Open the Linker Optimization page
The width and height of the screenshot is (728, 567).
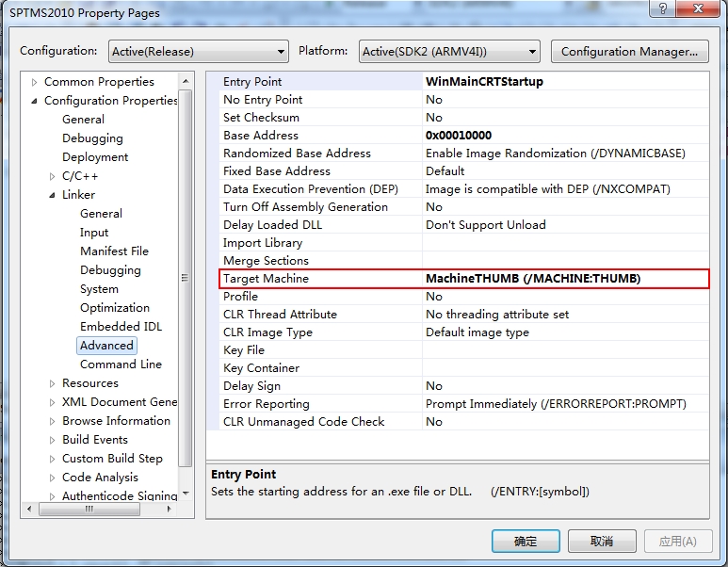(115, 308)
